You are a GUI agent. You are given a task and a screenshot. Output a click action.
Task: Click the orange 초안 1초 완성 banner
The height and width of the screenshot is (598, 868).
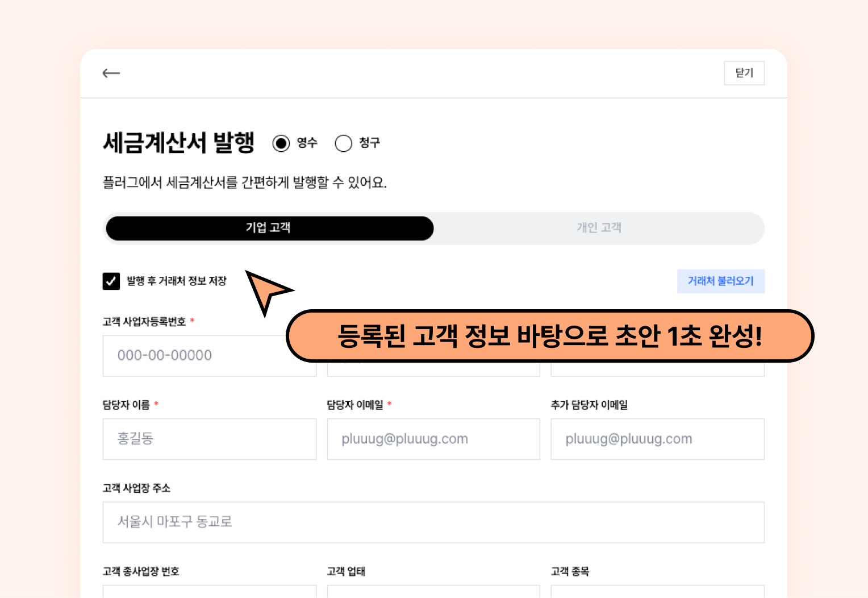[549, 336]
